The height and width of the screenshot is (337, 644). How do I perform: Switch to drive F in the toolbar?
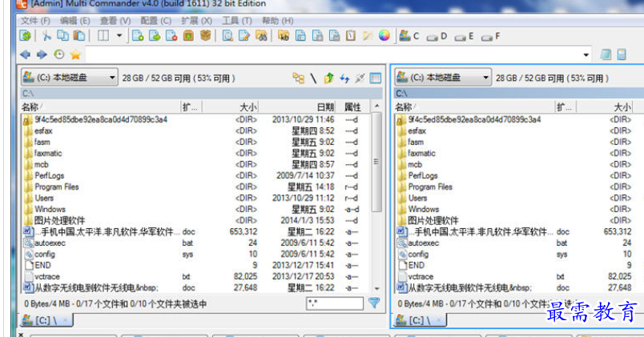(491, 37)
